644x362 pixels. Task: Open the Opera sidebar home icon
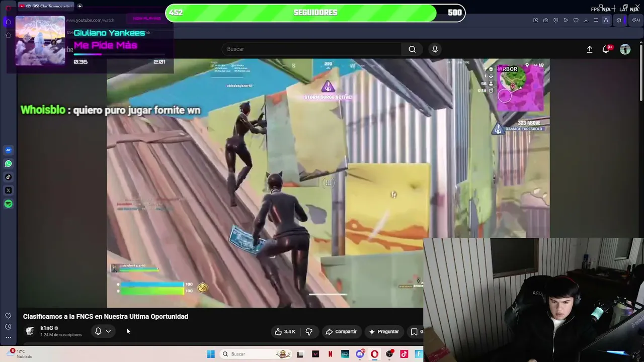pos(8,22)
